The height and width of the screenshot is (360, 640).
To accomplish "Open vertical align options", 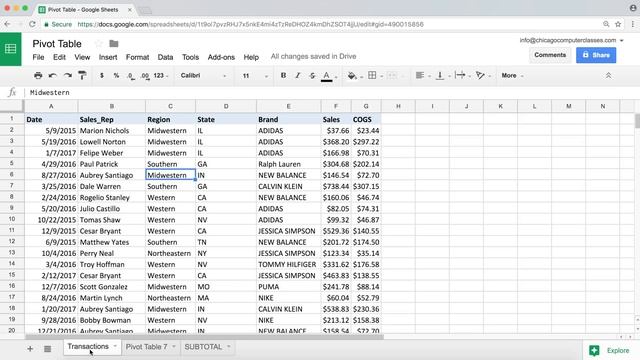I will [440, 76].
